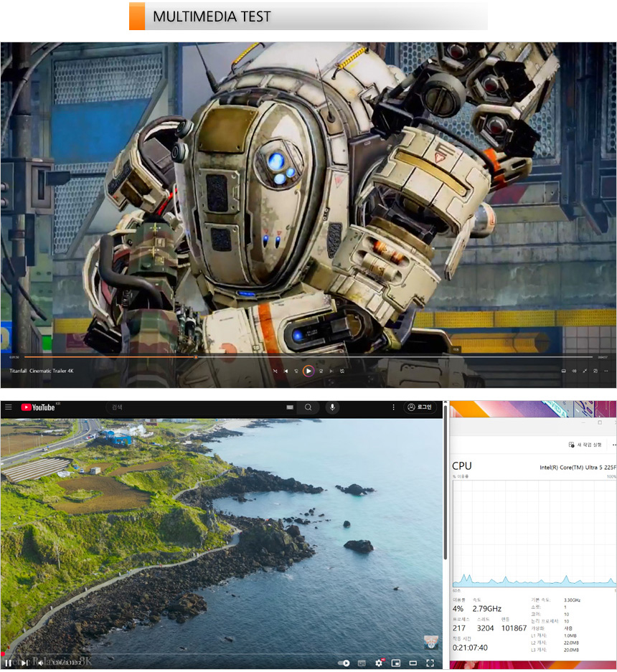Start voice search with the microphone icon

click(332, 407)
